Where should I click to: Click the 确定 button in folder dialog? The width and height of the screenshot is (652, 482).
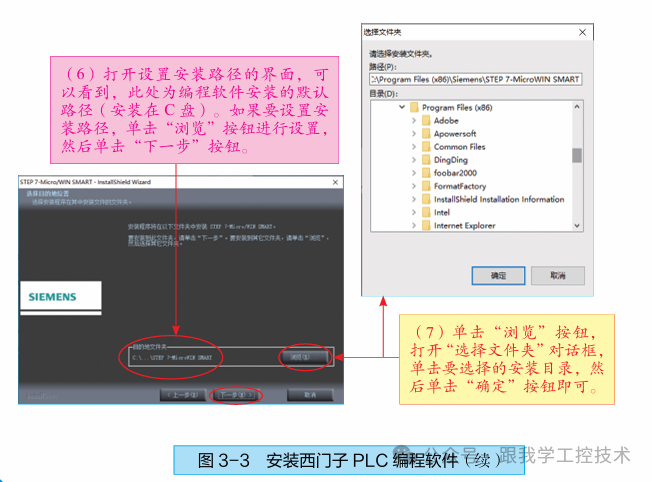498,276
